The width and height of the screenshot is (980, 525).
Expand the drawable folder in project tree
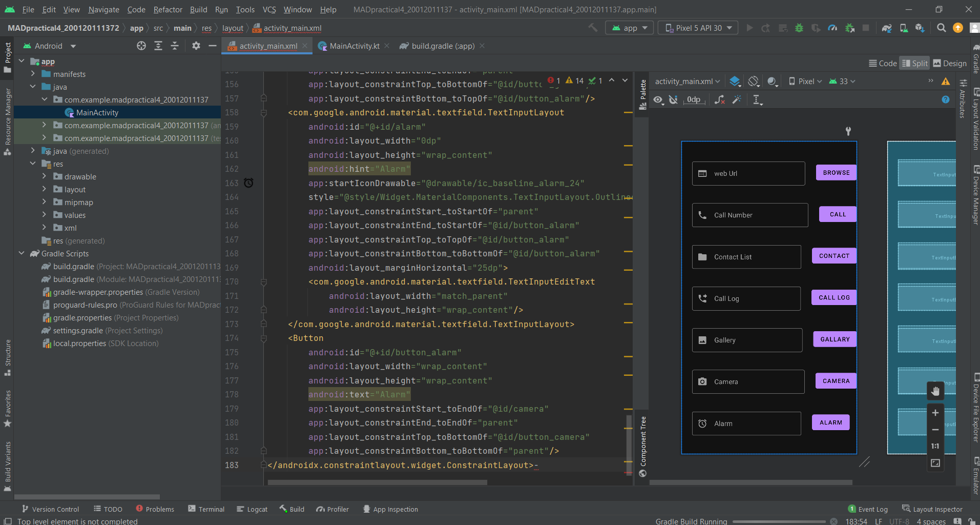[44, 176]
